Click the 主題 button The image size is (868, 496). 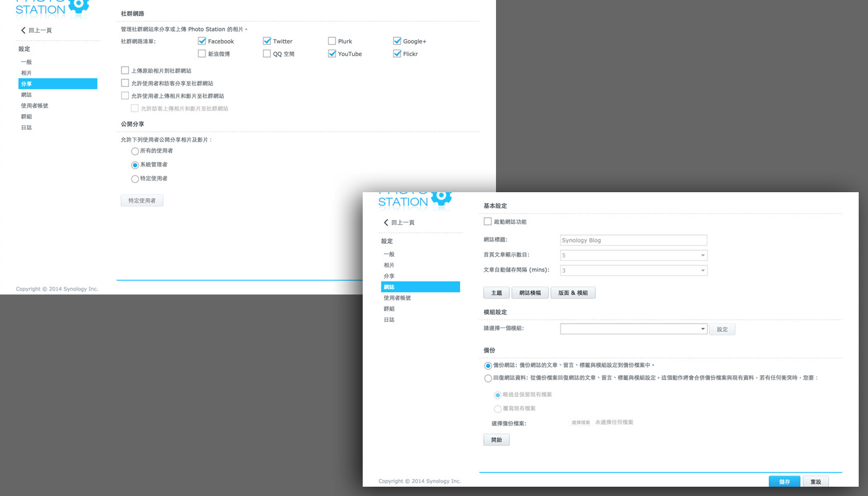(x=497, y=293)
